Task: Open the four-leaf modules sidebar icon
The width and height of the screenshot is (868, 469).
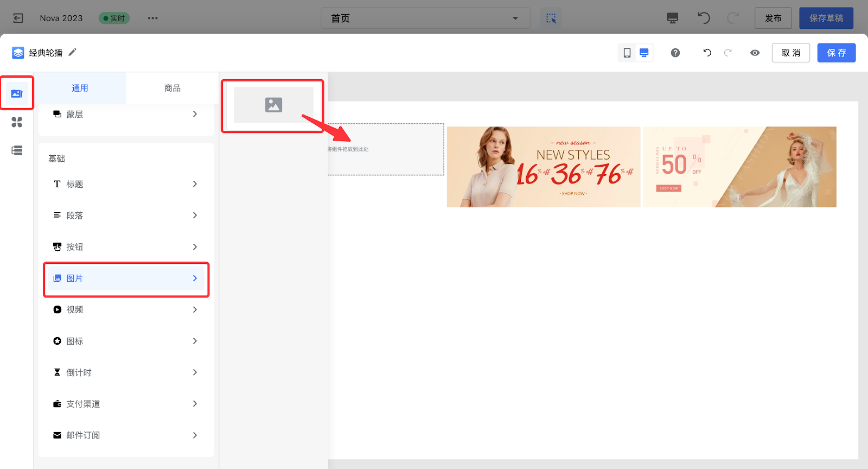Action: tap(17, 122)
